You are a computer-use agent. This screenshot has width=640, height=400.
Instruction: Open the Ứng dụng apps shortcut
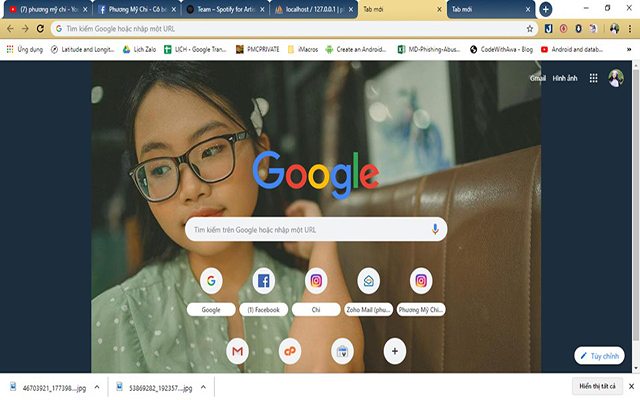24,49
